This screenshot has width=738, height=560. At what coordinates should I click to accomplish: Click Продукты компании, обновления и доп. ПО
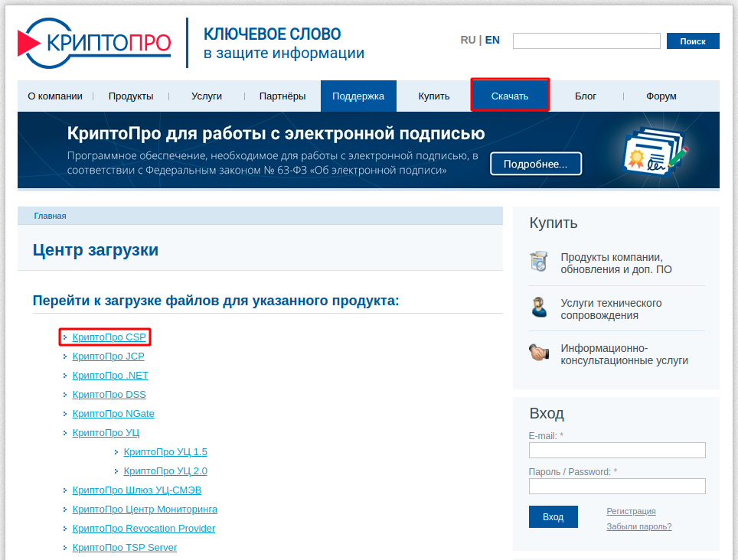point(616,263)
